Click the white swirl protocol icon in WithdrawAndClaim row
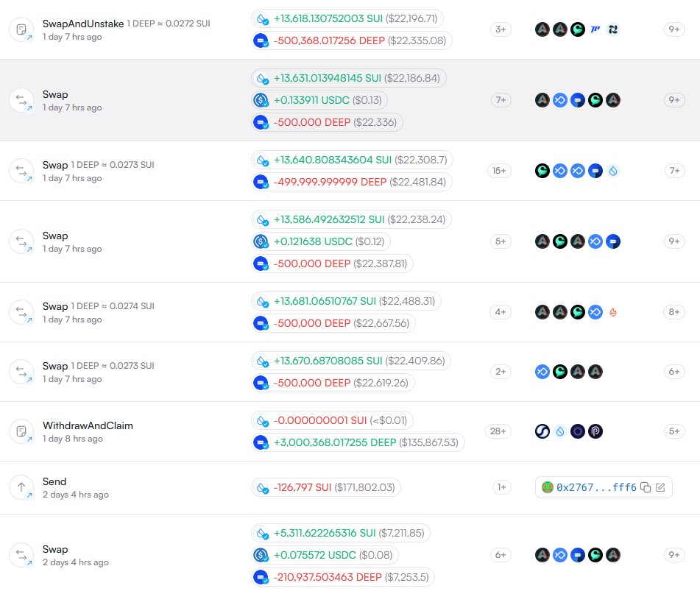700x594 pixels. (542, 431)
